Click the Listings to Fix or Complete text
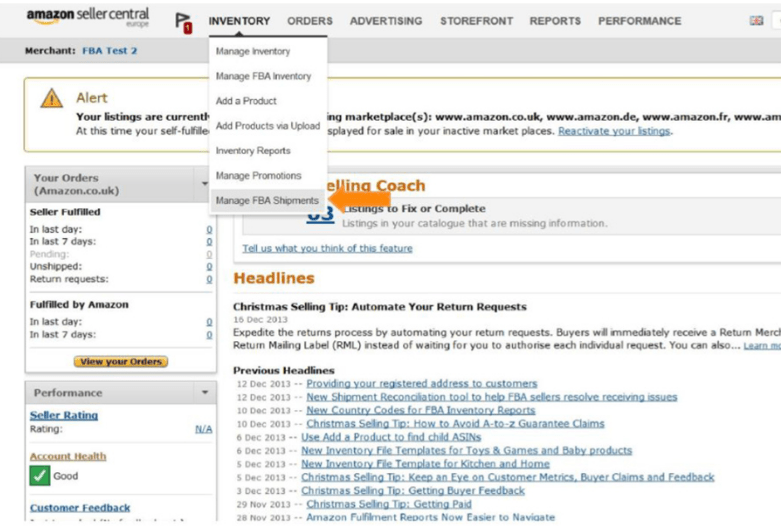Image resolution: width=782 pixels, height=526 pixels. coord(414,208)
